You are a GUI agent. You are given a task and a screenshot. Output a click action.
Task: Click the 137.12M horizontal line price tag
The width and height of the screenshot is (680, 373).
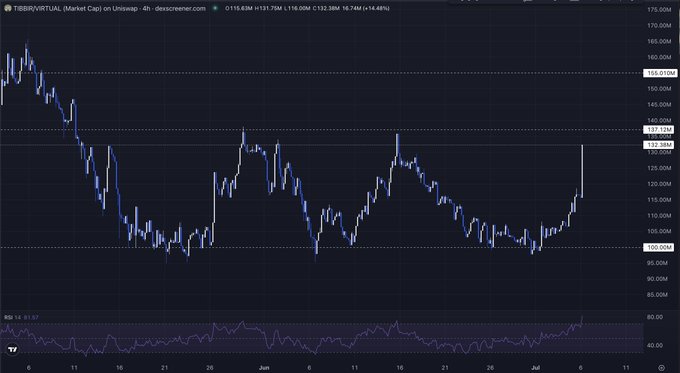pos(659,130)
